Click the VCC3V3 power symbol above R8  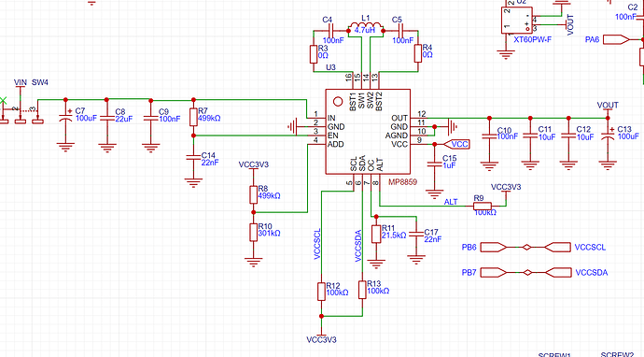254,166
